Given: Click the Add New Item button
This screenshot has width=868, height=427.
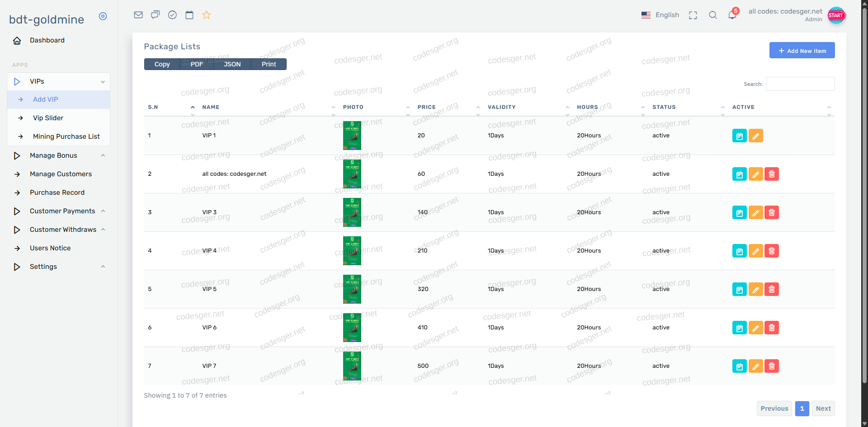Looking at the screenshot, I should coord(802,51).
